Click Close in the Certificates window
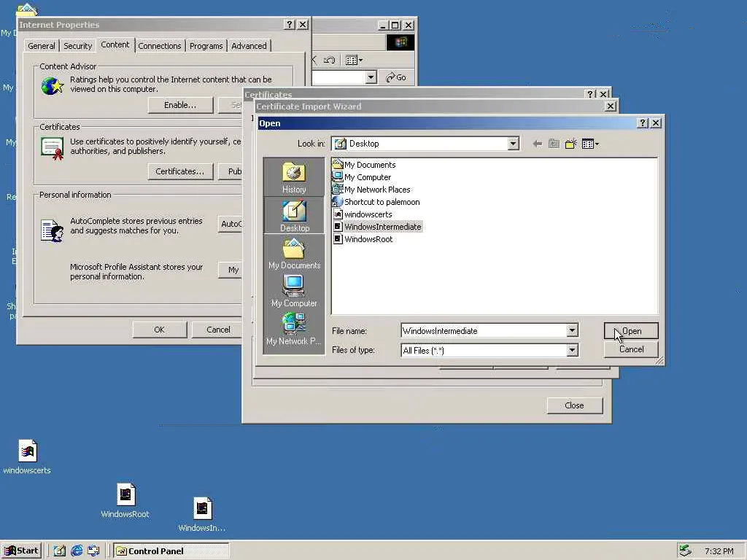747x560 pixels. pyautogui.click(x=575, y=405)
